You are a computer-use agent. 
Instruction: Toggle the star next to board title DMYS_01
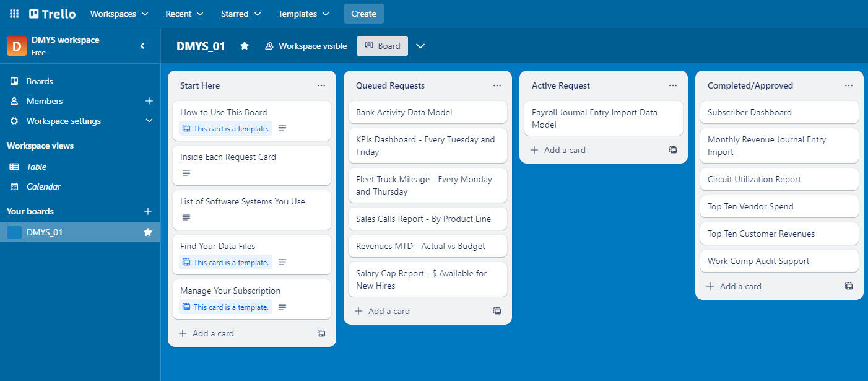point(245,46)
